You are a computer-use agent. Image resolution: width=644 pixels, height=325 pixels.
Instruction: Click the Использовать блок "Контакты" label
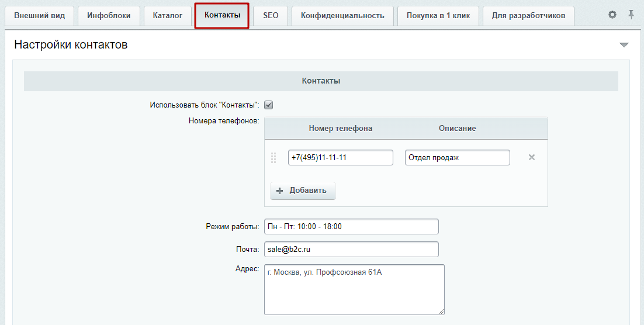tap(205, 105)
